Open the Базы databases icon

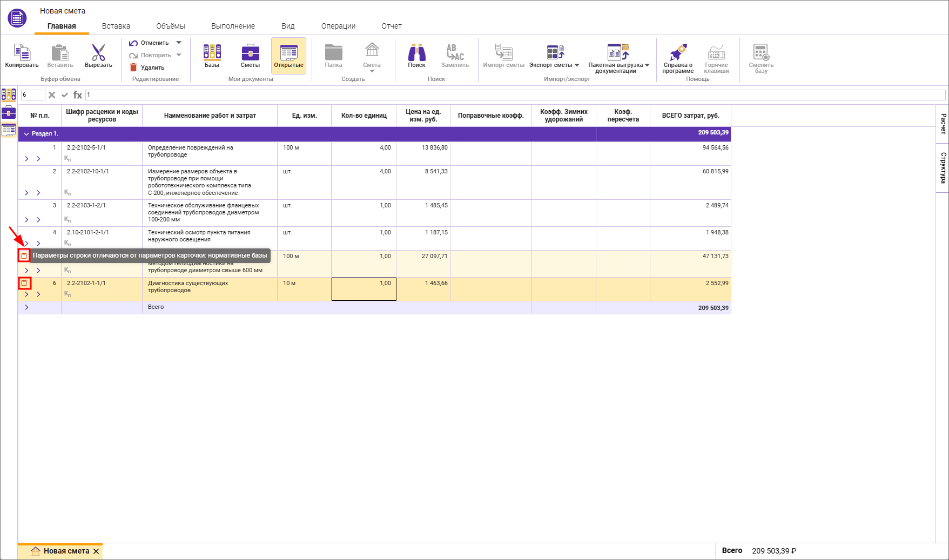click(x=212, y=53)
